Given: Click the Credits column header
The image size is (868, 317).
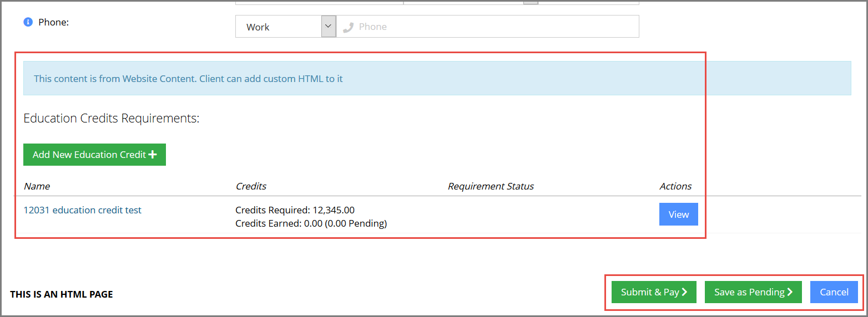Looking at the screenshot, I should (251, 186).
